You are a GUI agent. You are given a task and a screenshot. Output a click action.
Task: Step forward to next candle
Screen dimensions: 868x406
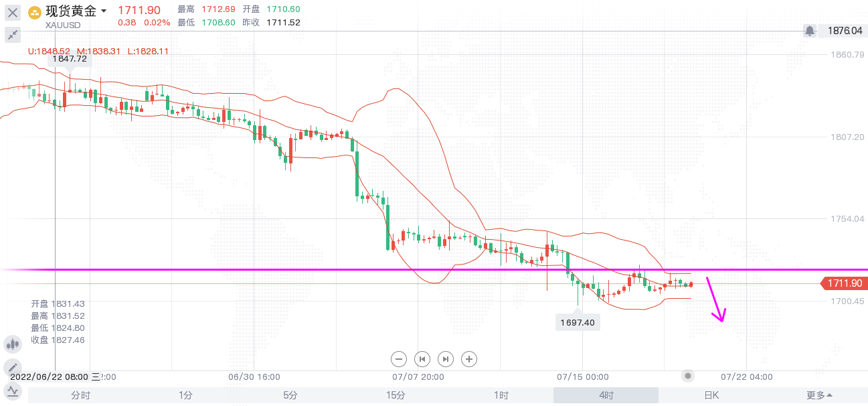coord(446,359)
